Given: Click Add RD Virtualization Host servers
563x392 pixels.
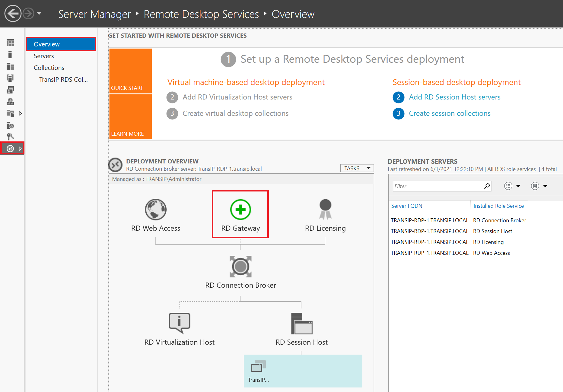Looking at the screenshot, I should [237, 97].
